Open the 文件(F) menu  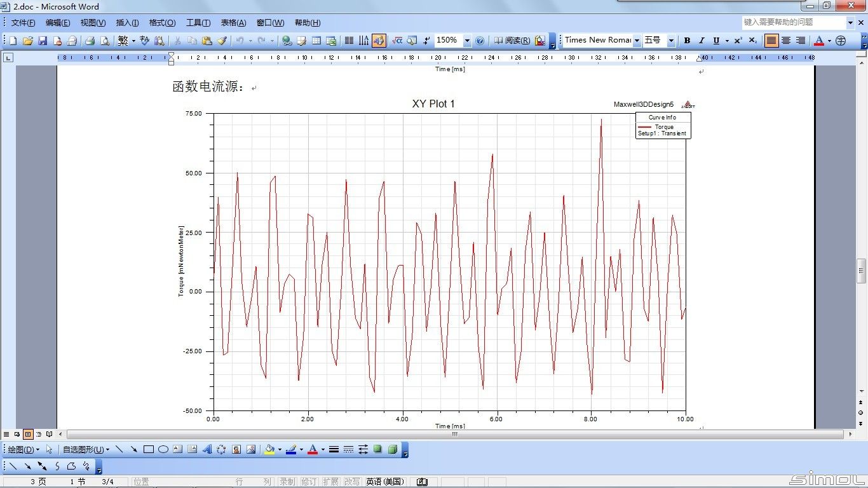[x=24, y=23]
